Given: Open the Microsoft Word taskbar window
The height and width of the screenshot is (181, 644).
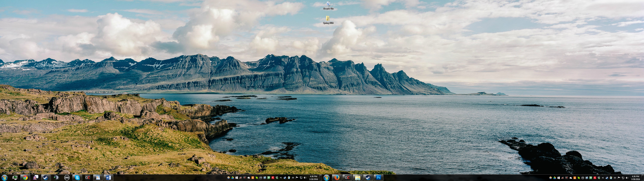Looking at the screenshot, I should pyautogui.click(x=108, y=178).
